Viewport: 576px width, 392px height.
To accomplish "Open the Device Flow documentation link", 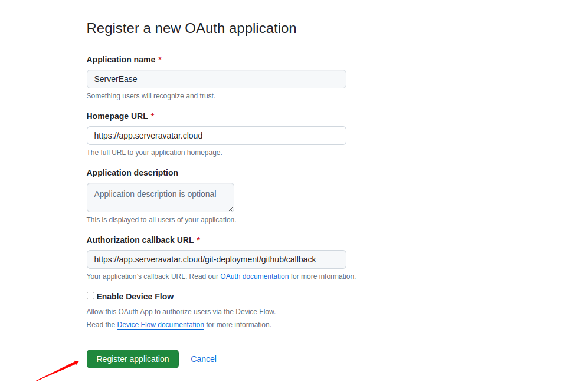I will click(x=161, y=325).
